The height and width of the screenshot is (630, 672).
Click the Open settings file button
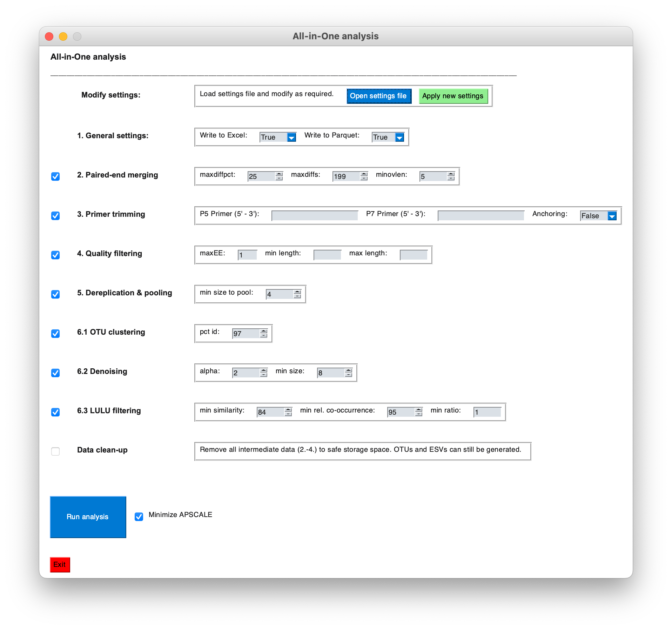pos(379,95)
